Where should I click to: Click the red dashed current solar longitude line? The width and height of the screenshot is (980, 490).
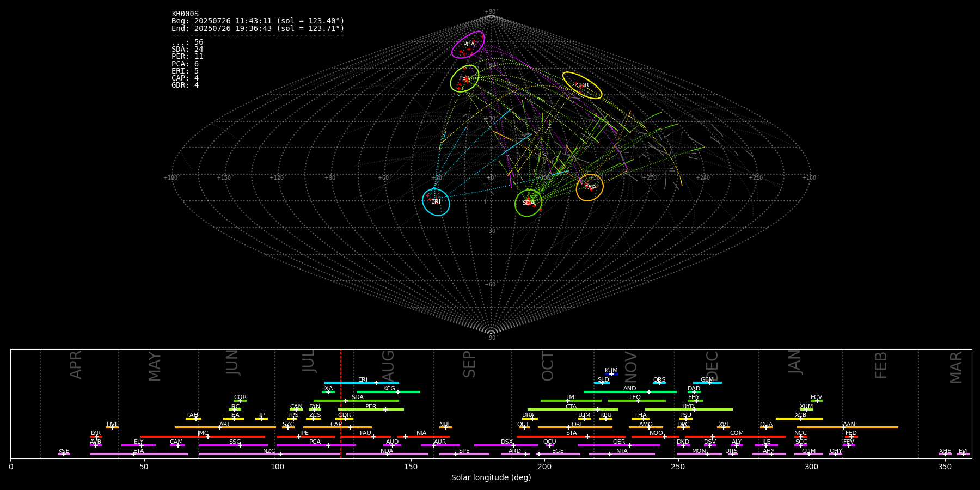tap(341, 403)
